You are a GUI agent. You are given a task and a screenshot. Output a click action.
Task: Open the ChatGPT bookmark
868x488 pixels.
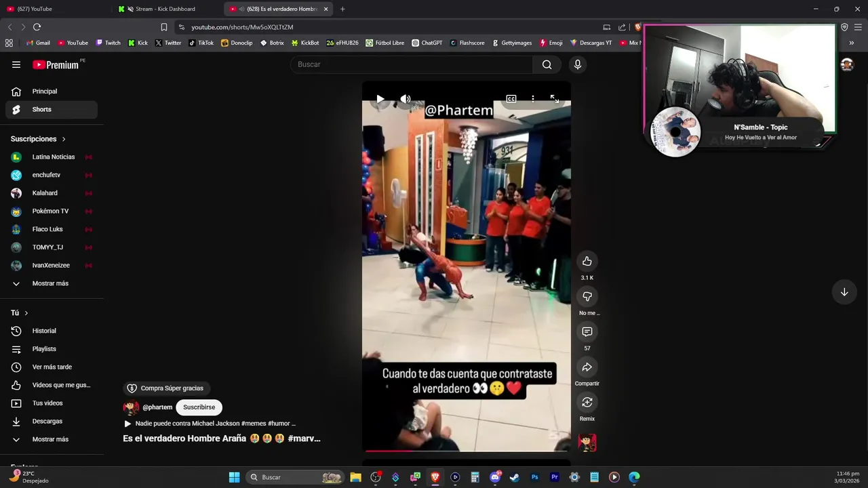(x=427, y=43)
